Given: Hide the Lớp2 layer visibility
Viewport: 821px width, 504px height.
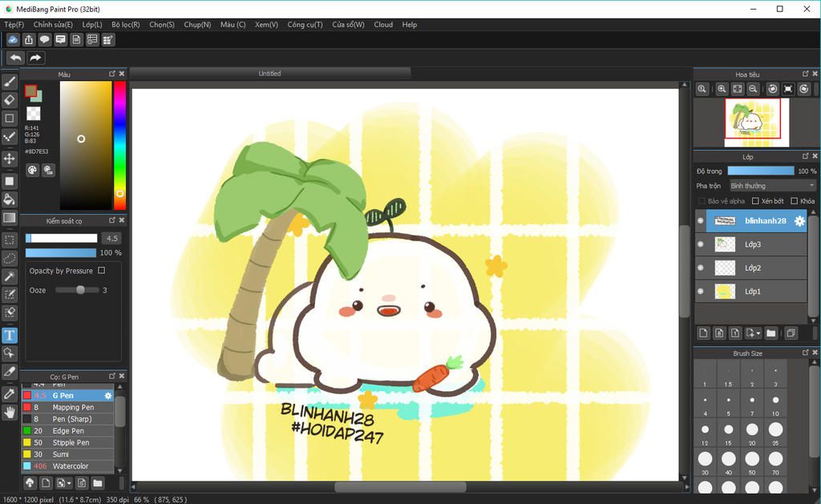Looking at the screenshot, I should (701, 268).
